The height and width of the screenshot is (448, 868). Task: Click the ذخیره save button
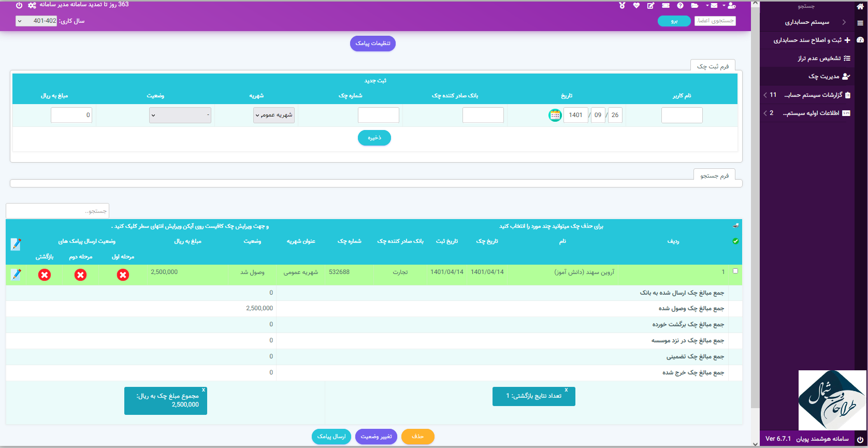coord(374,138)
